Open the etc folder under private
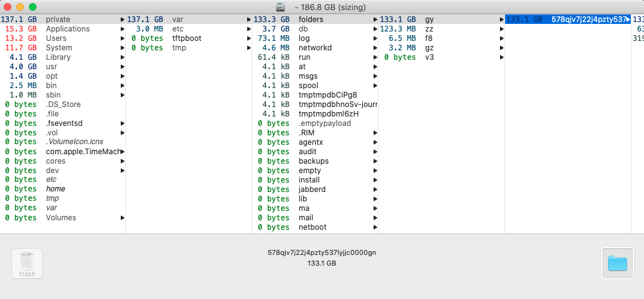 (x=178, y=29)
